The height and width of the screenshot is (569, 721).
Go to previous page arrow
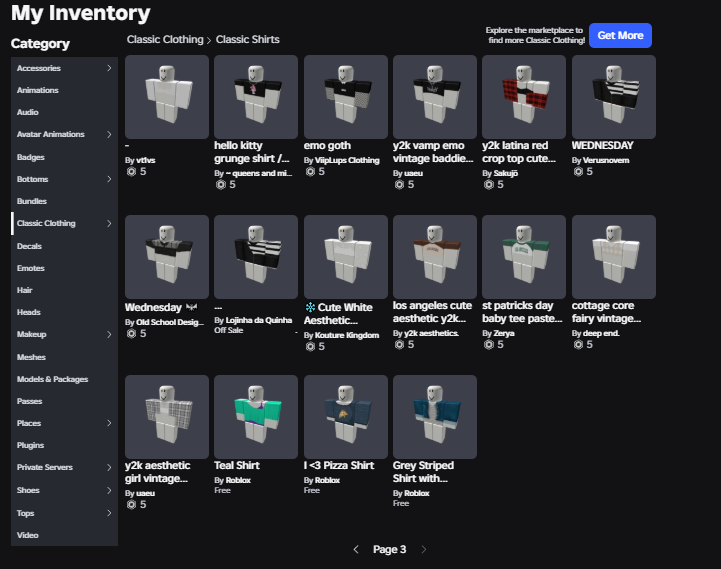(356, 549)
